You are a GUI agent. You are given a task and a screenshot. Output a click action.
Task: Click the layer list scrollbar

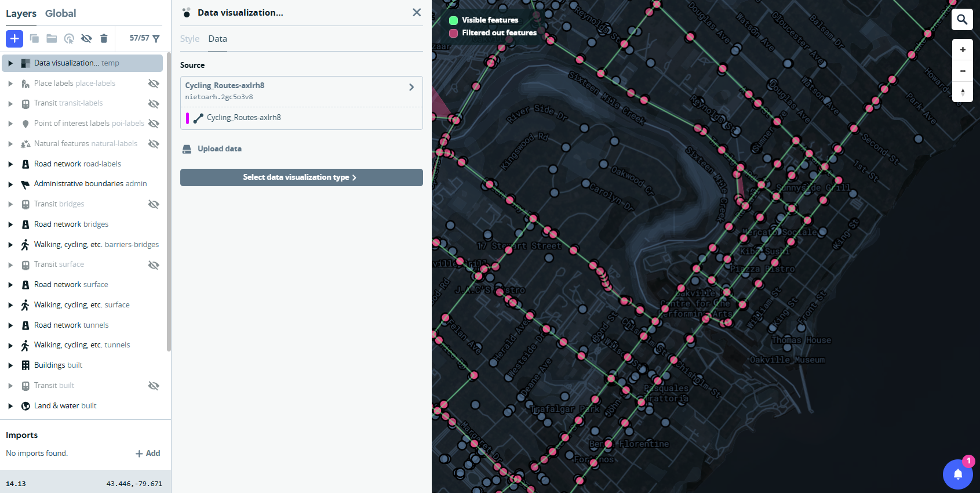click(x=169, y=202)
